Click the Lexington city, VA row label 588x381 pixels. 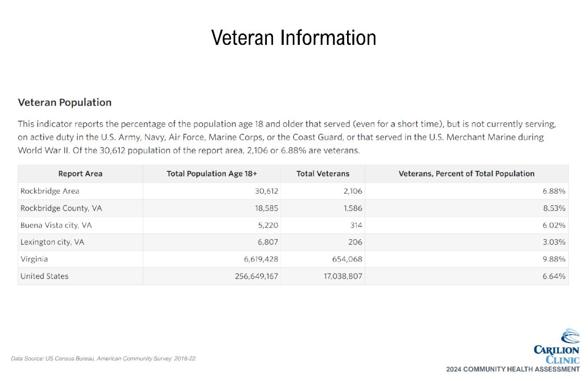tap(52, 242)
